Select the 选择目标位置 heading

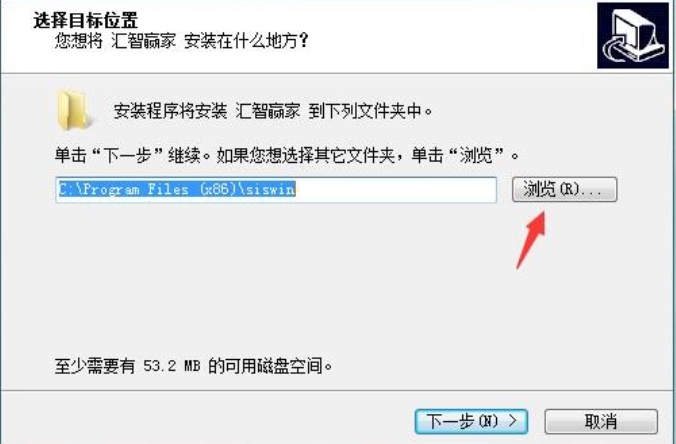85,20
